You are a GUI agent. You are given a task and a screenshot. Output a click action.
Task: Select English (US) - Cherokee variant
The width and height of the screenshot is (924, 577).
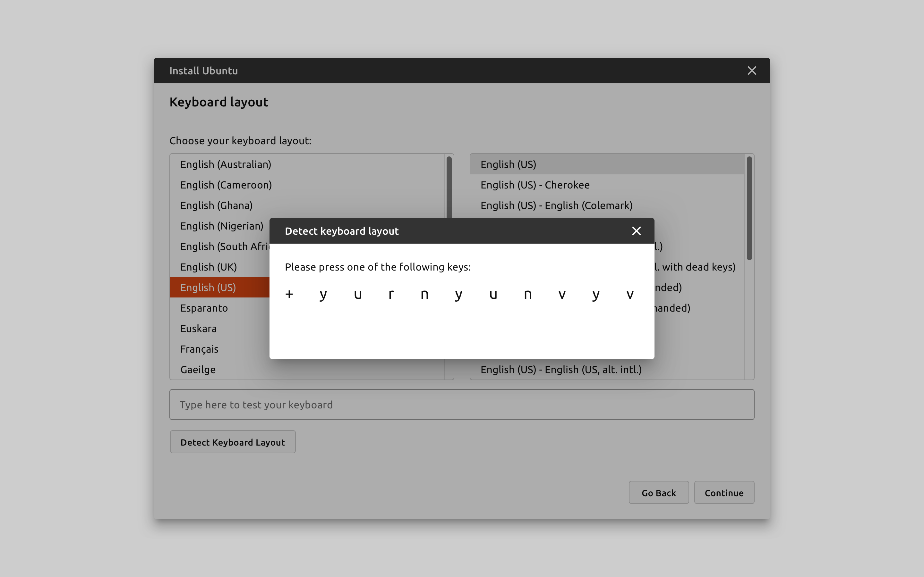click(535, 185)
